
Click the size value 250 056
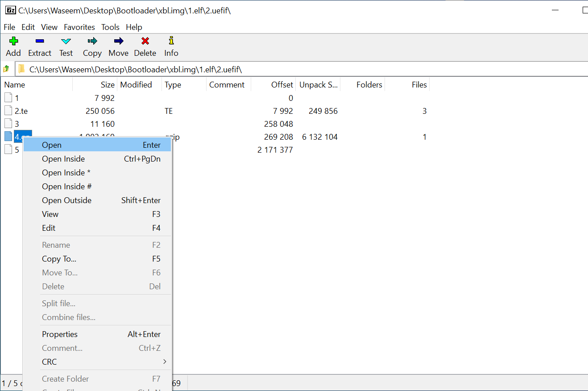[100, 111]
